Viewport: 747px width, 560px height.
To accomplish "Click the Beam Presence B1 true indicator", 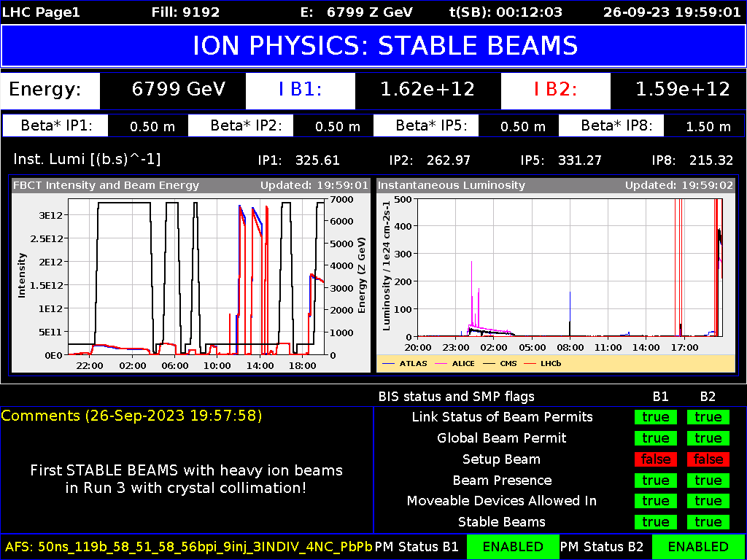I will tap(655, 481).
